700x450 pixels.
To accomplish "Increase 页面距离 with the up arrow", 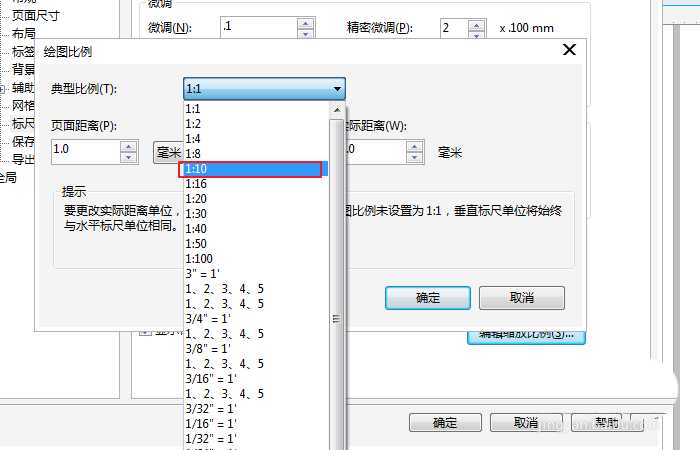I will point(128,145).
